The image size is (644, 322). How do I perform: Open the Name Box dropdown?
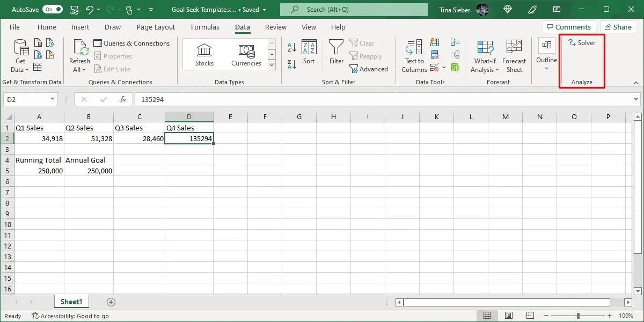[51, 99]
